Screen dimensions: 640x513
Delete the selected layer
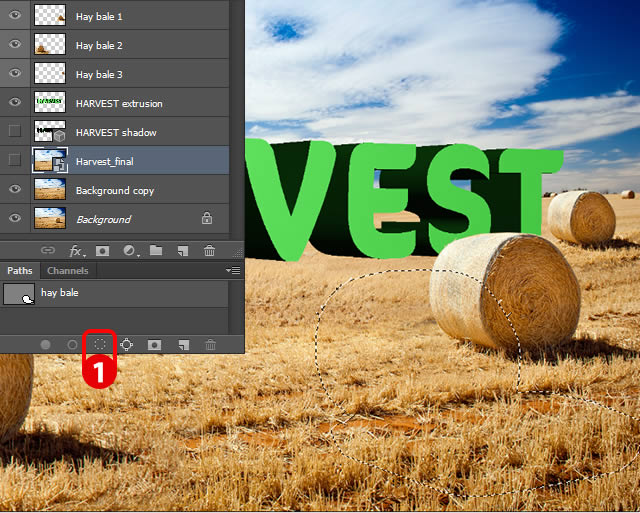coord(209,251)
